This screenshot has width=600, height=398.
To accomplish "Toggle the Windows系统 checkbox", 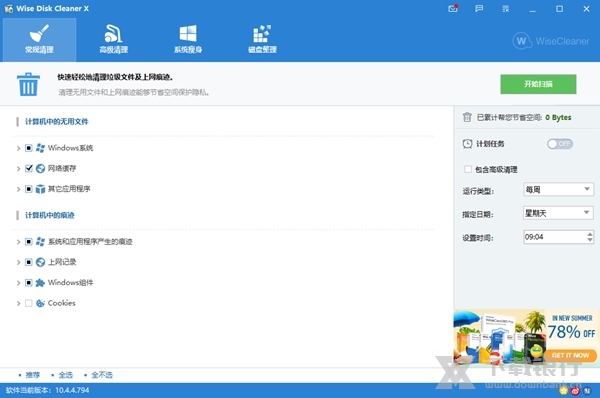I will [x=29, y=148].
